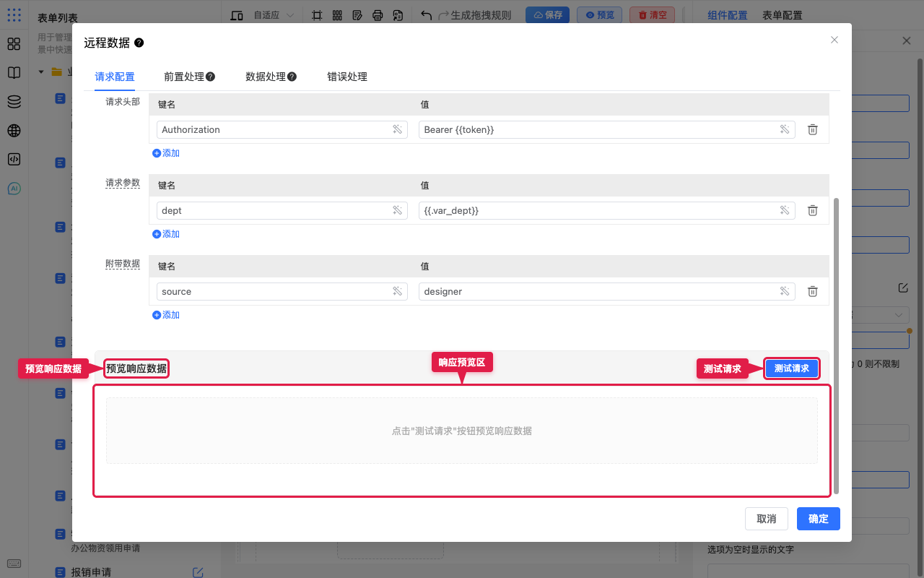The image size is (924, 578).
Task: Click variable icon inside {{.var_dept}} value field
Action: click(x=785, y=210)
